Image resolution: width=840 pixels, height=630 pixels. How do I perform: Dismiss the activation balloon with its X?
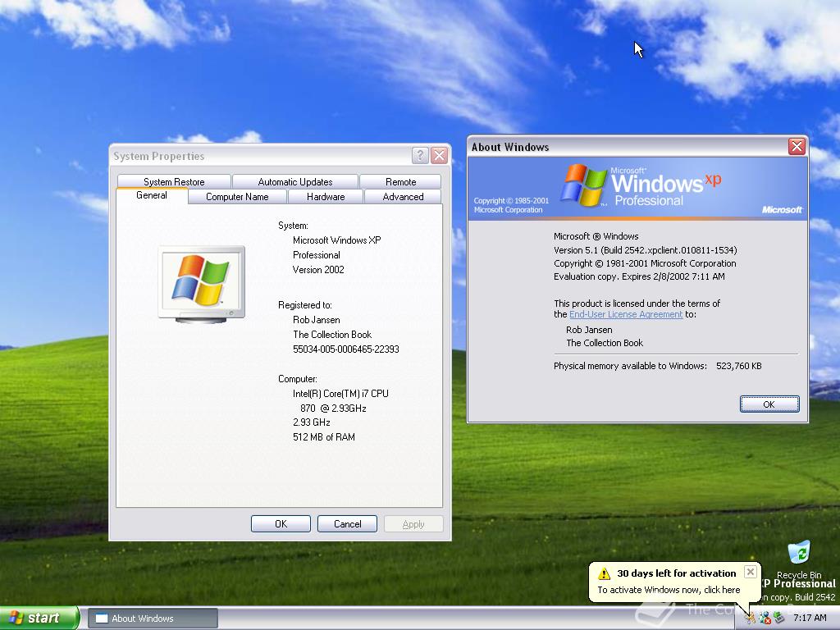751,572
